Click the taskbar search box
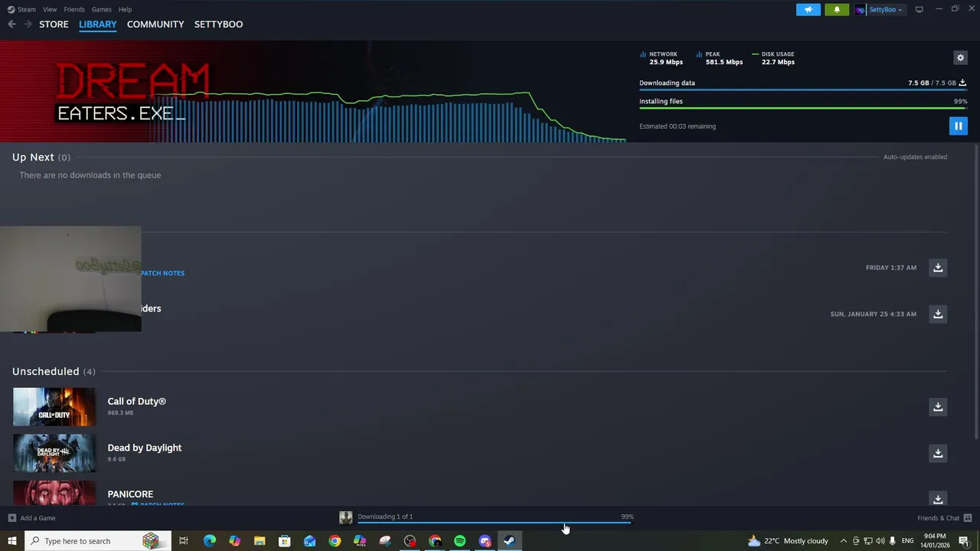The height and width of the screenshot is (551, 980). click(x=96, y=541)
